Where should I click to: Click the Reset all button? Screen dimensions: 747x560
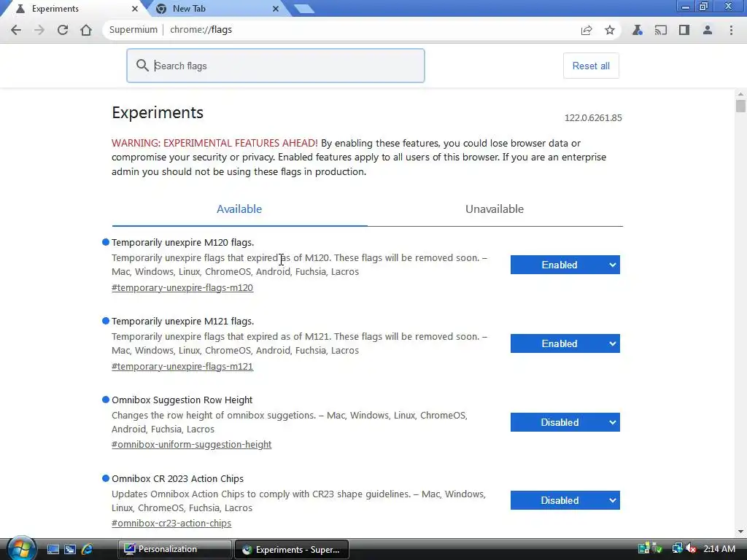[x=591, y=66]
